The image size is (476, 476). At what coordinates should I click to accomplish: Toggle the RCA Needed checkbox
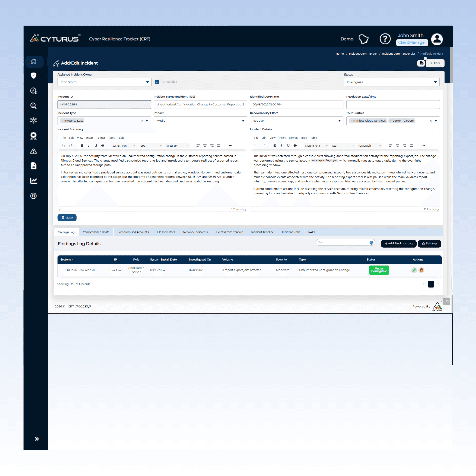[x=157, y=82]
